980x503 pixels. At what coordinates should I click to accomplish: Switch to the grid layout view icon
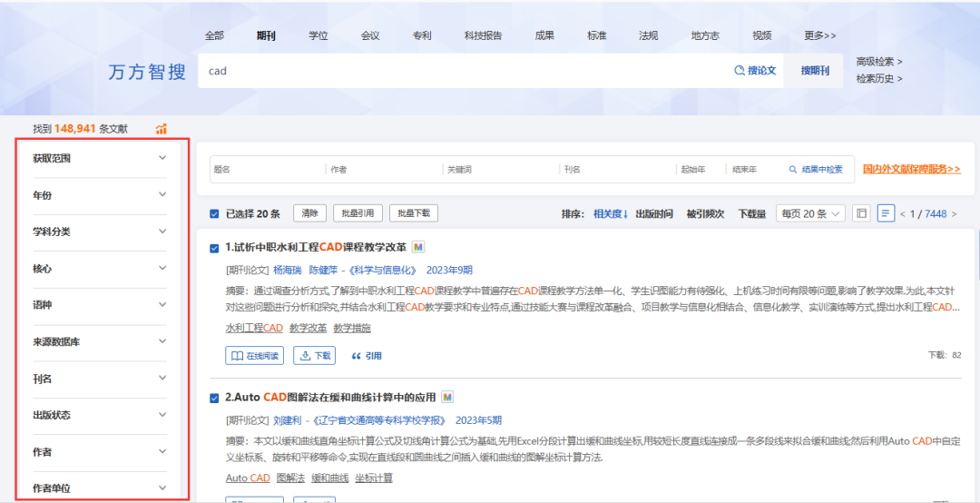(861, 213)
